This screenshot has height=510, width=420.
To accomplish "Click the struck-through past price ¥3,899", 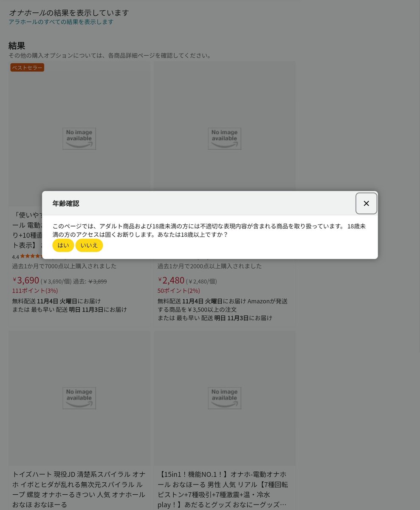I will [x=98, y=281].
